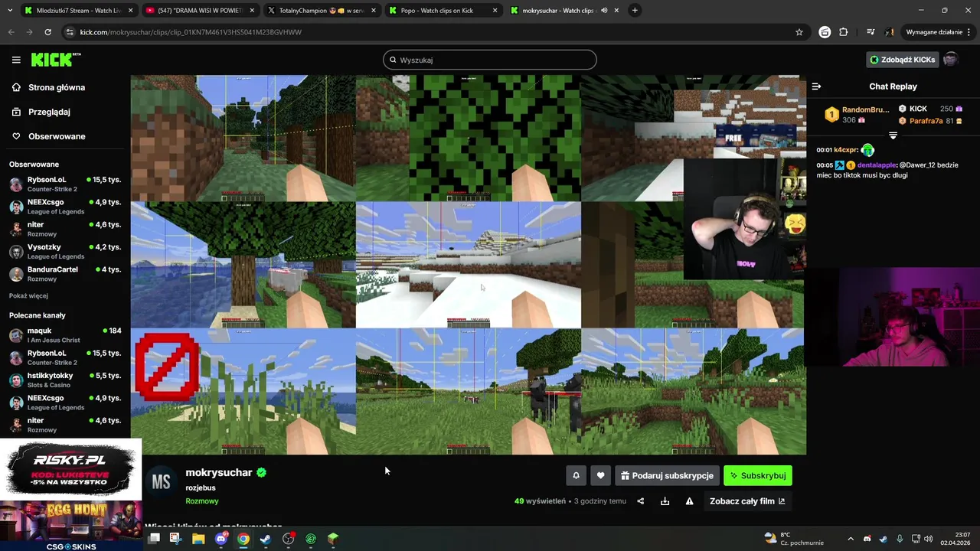Click the Rozmowy category link
This screenshot has height=551, width=980.
(x=202, y=501)
